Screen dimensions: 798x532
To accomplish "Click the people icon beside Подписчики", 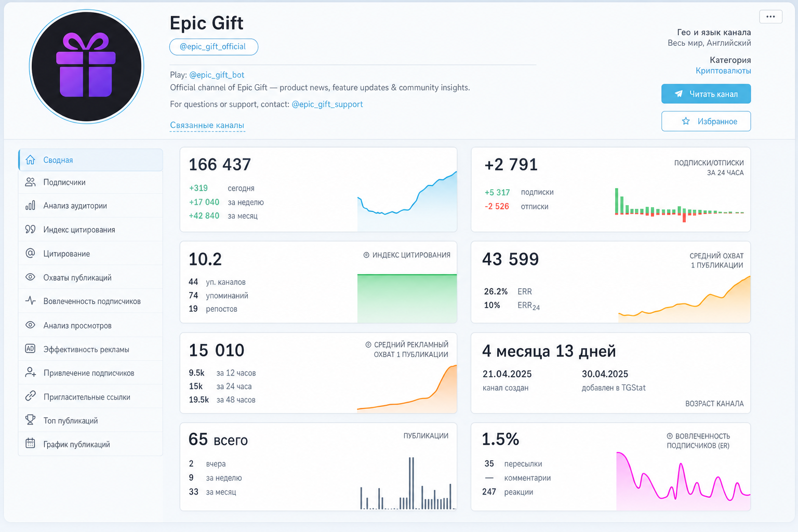I will coord(30,182).
